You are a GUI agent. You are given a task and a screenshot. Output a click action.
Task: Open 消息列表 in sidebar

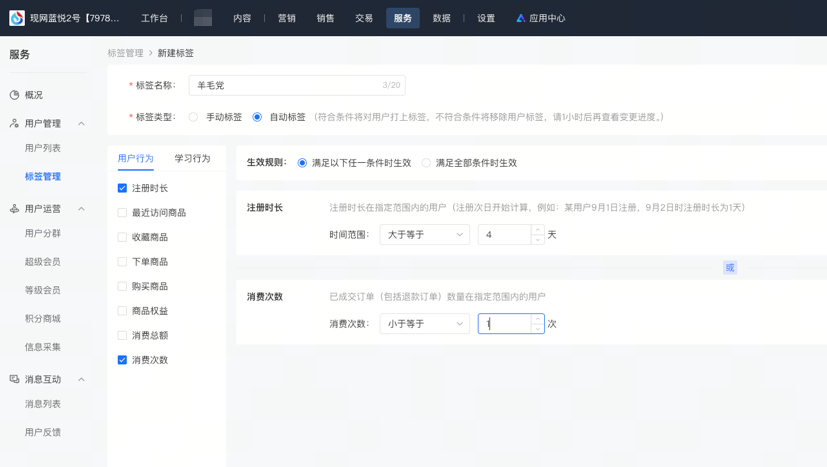[43, 404]
